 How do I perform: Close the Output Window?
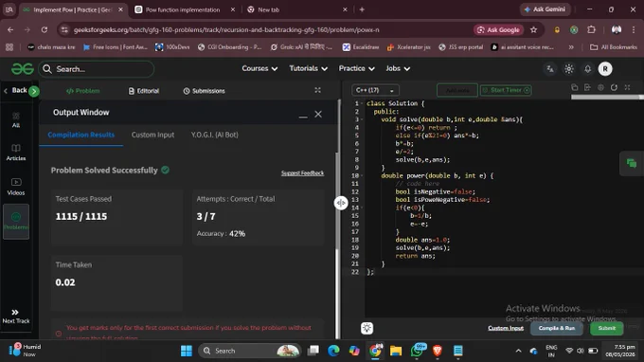point(318,115)
